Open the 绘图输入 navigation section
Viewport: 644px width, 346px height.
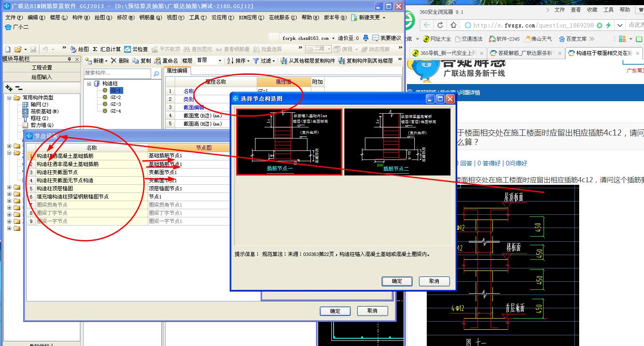[x=42, y=77]
